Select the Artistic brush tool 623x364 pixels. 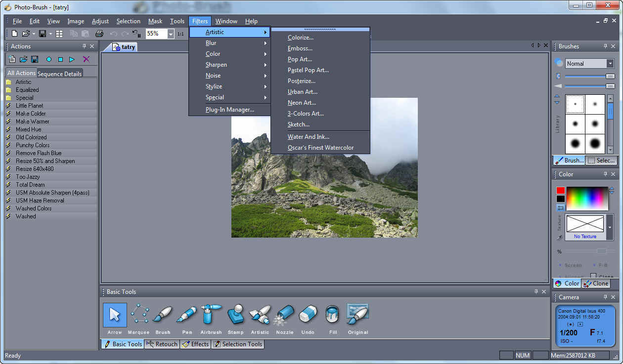260,315
